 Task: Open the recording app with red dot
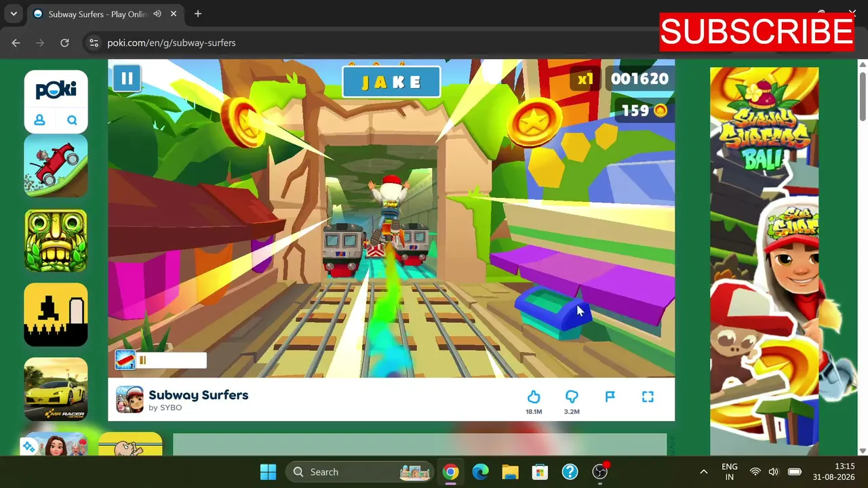coord(600,471)
